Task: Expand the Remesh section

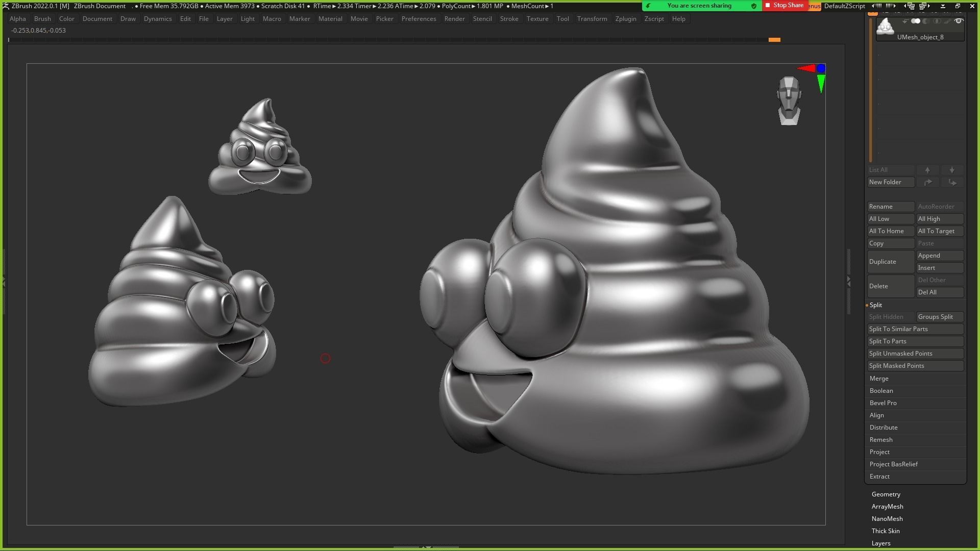Action: 881,440
